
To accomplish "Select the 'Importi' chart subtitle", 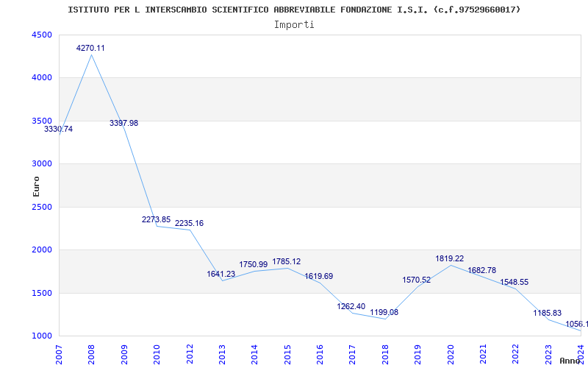I will tap(294, 25).
